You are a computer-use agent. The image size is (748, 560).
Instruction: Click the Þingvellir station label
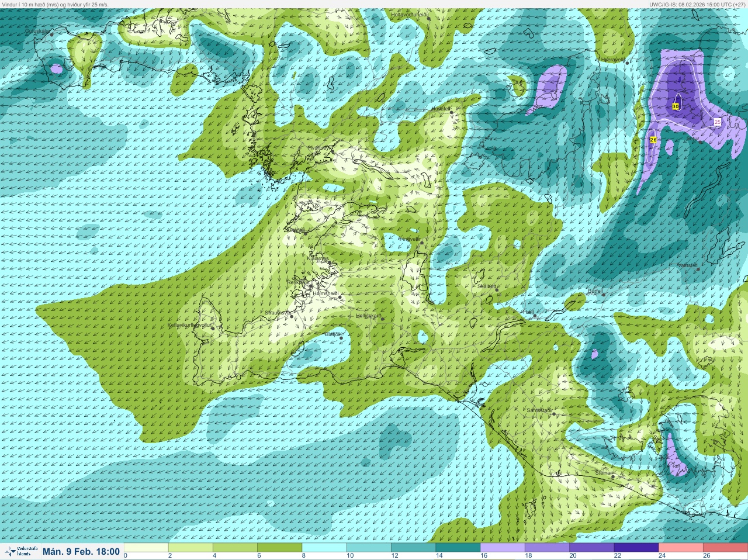(409, 239)
